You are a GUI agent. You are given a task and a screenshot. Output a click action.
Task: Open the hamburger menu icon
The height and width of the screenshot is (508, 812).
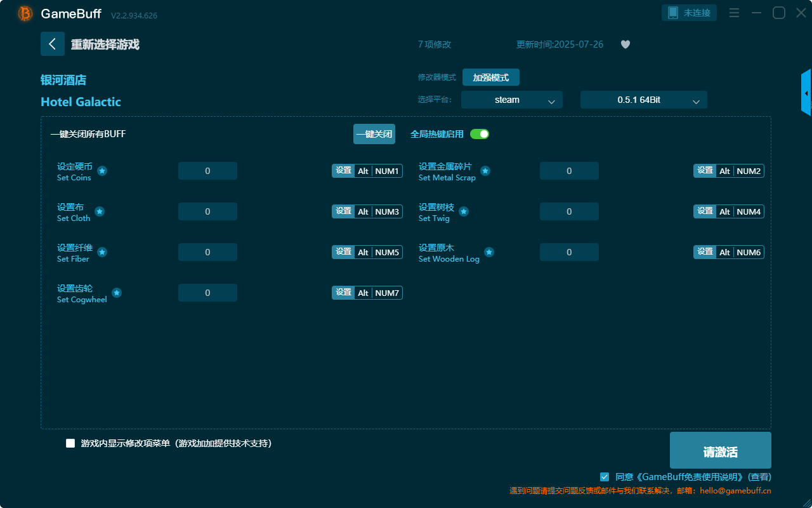734,12
